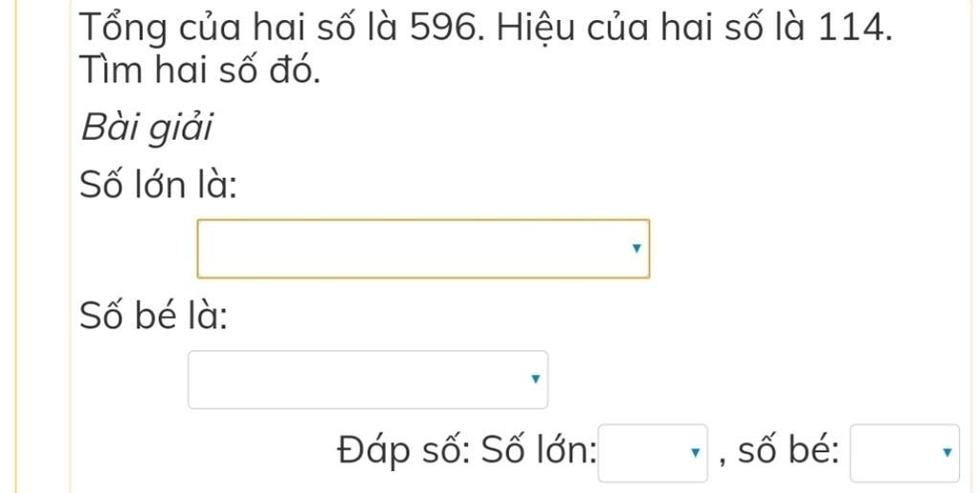The image size is (980, 493).
Task: Click the small arrow in the 'Số lớn' answer box
Action: (694, 453)
